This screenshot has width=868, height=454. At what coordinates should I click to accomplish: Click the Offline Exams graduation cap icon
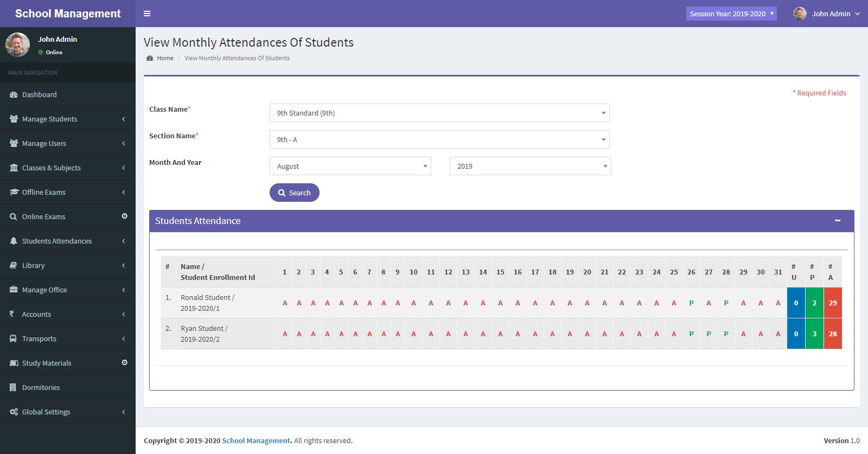pyautogui.click(x=14, y=192)
